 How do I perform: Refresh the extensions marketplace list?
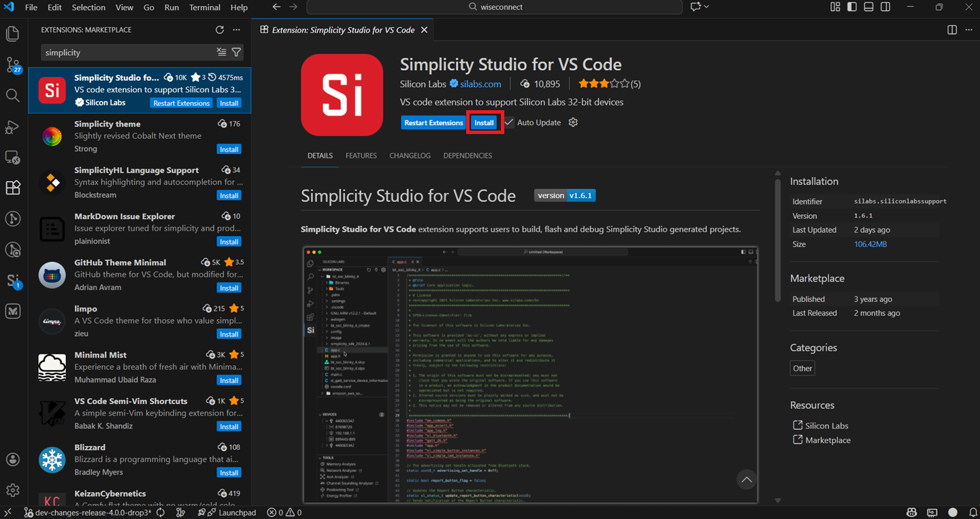(x=219, y=29)
